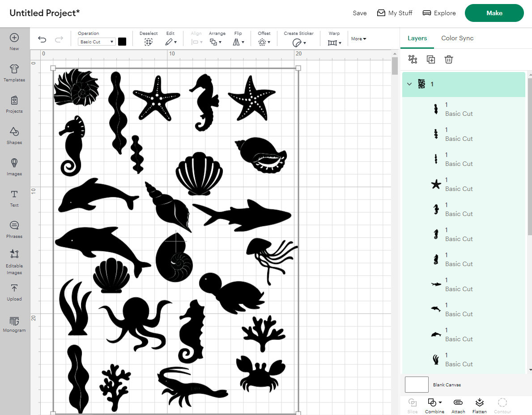This screenshot has height=415, width=532.
Task: Open the Flip options dropdown
Action: [238, 42]
